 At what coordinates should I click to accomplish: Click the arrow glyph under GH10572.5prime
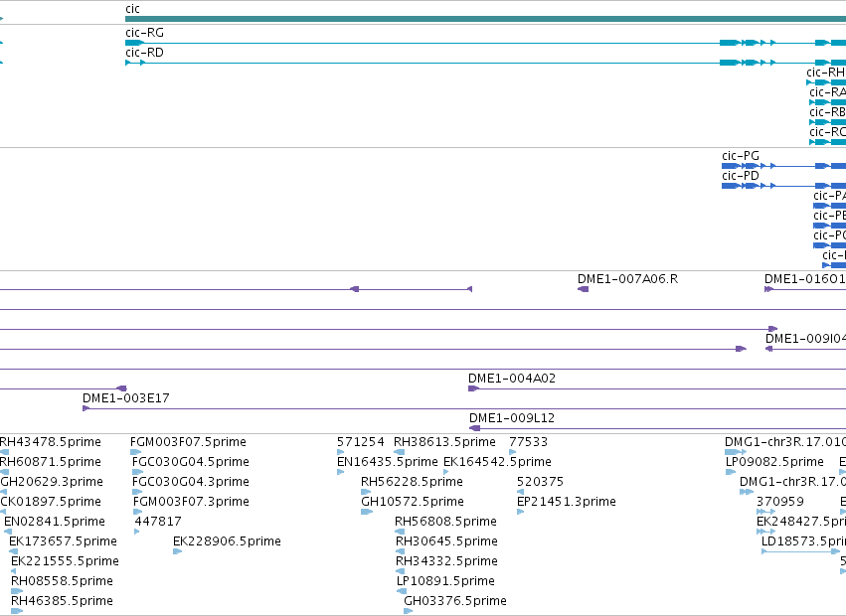point(367,512)
